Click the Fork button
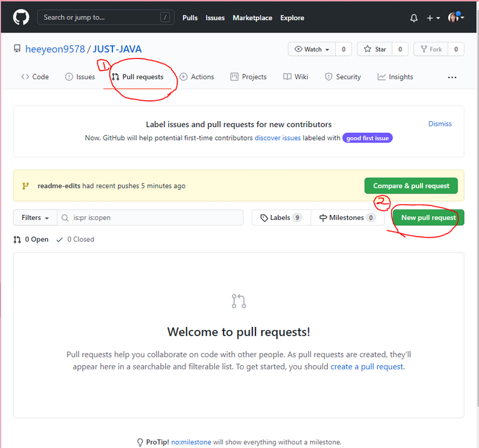Viewport: 479px width, 448px height. tap(430, 49)
